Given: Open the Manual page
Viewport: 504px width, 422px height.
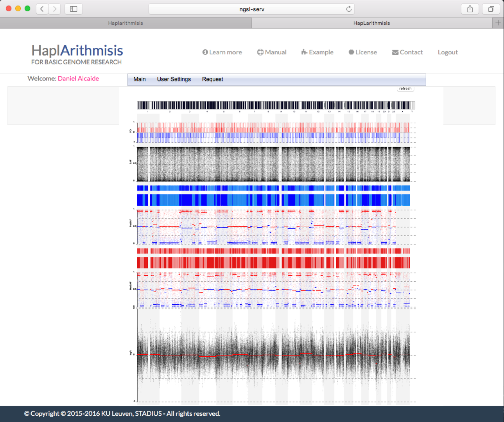Looking at the screenshot, I should (272, 52).
